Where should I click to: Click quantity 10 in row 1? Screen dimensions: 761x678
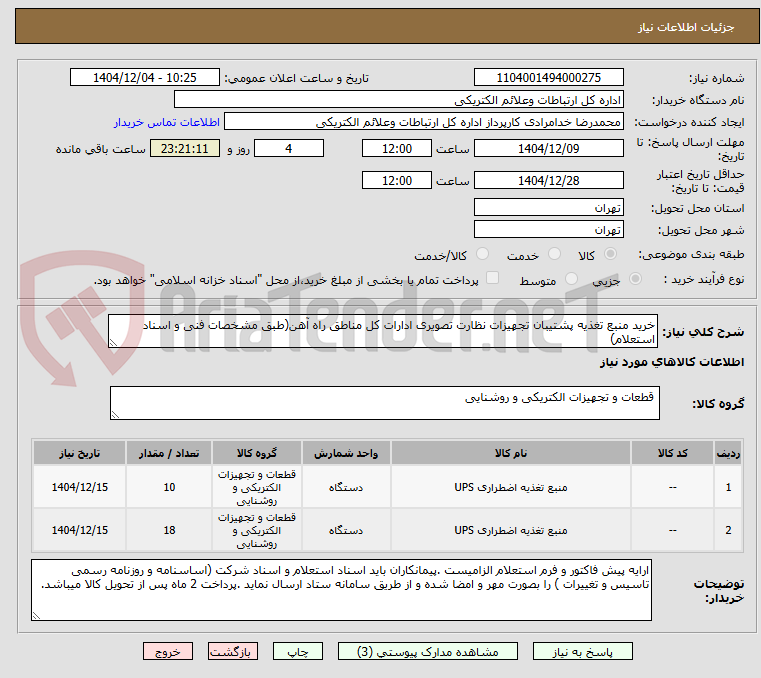pyautogui.click(x=169, y=487)
